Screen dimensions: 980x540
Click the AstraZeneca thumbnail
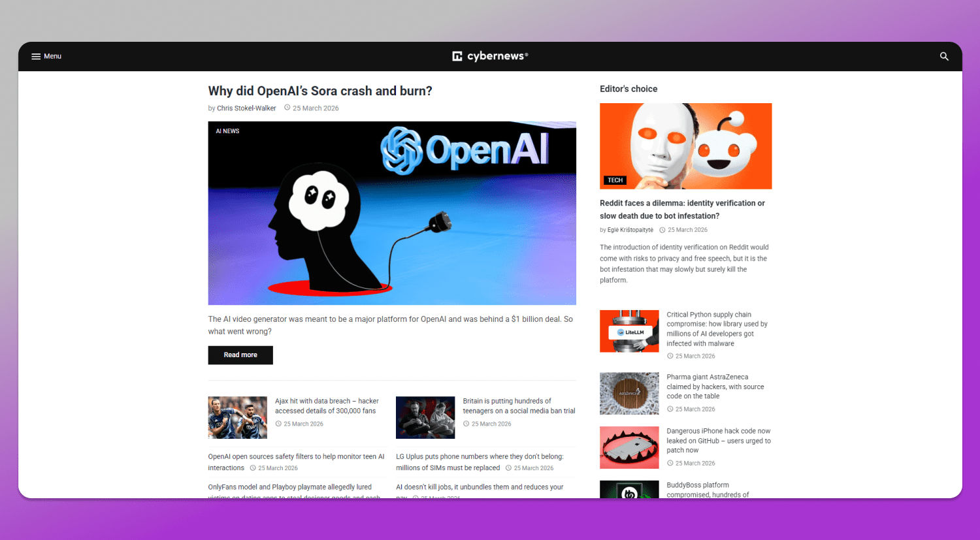pos(629,394)
